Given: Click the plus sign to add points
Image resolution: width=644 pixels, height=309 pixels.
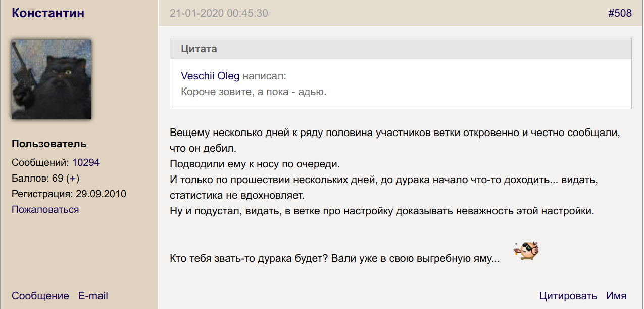Looking at the screenshot, I should tap(73, 179).
